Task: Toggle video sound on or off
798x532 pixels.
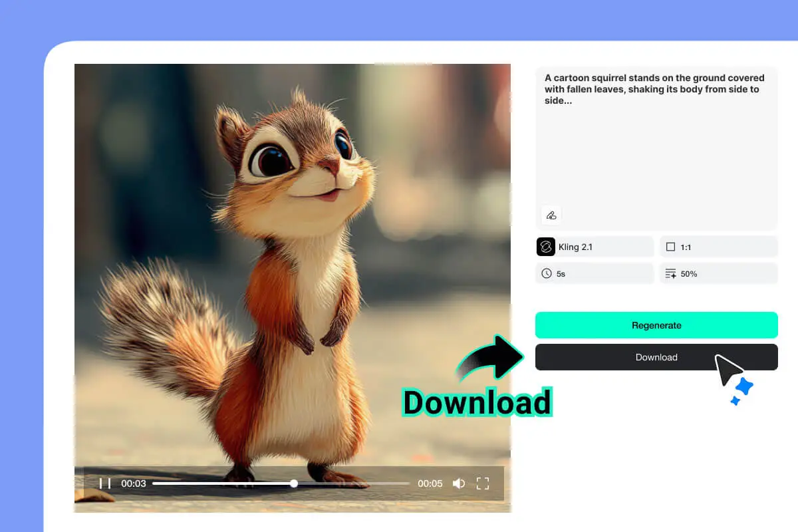Action: pos(459,483)
